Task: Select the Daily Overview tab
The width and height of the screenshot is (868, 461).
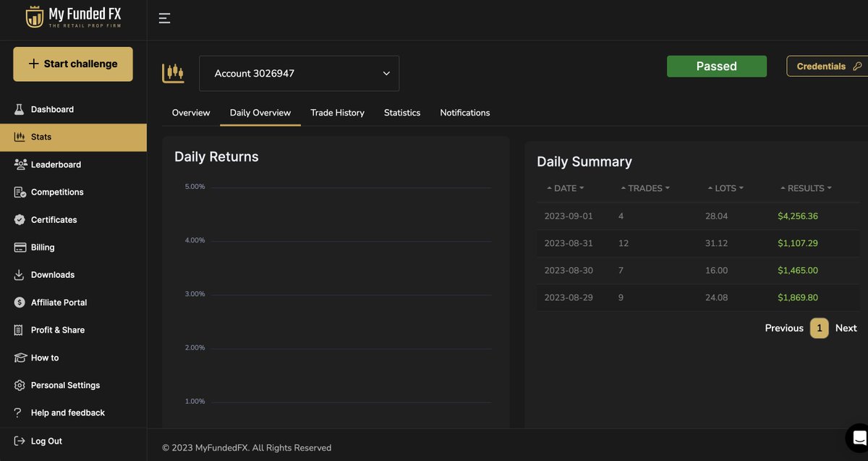Action: point(260,113)
